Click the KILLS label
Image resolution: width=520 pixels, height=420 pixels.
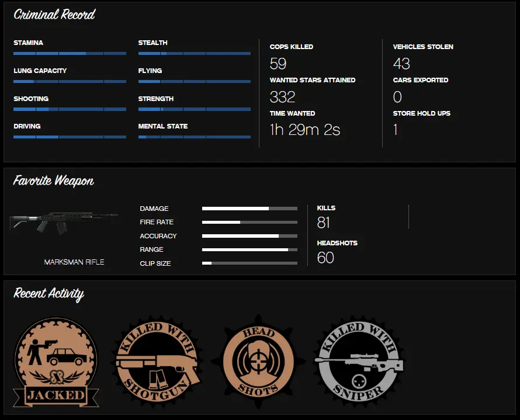pos(327,208)
